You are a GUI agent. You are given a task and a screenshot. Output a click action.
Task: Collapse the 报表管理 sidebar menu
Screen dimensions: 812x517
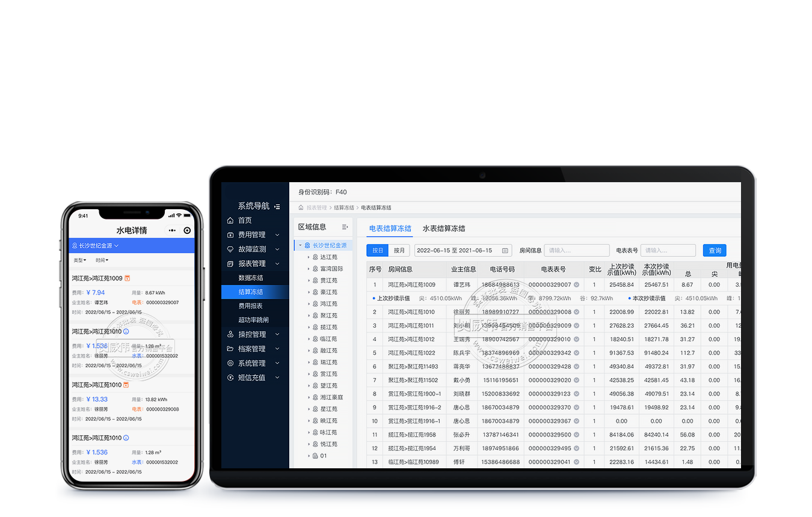click(253, 263)
